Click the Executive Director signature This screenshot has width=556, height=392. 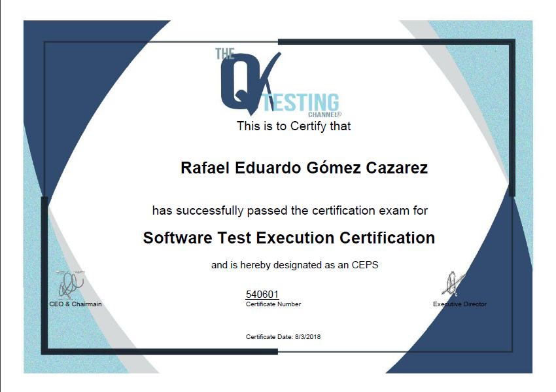(x=453, y=284)
